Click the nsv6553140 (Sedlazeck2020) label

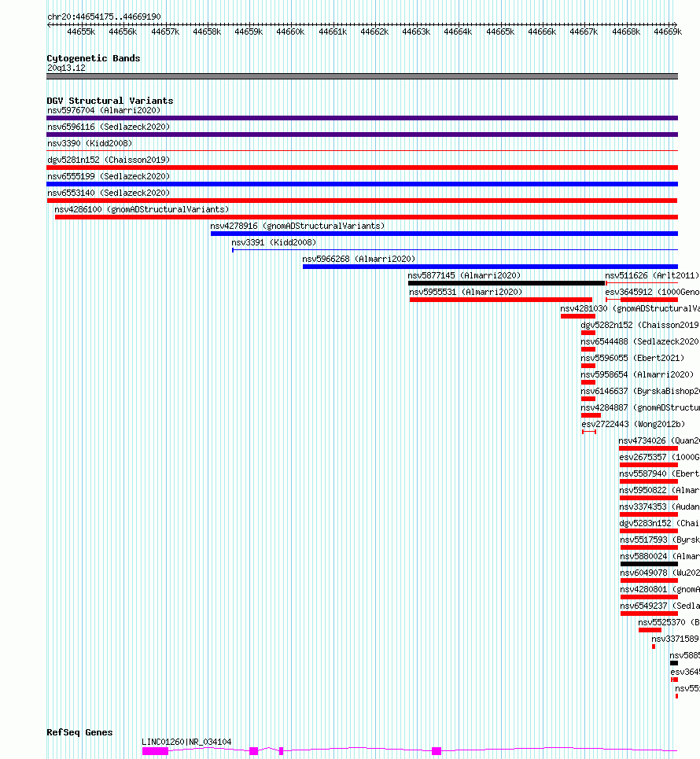[x=109, y=193]
